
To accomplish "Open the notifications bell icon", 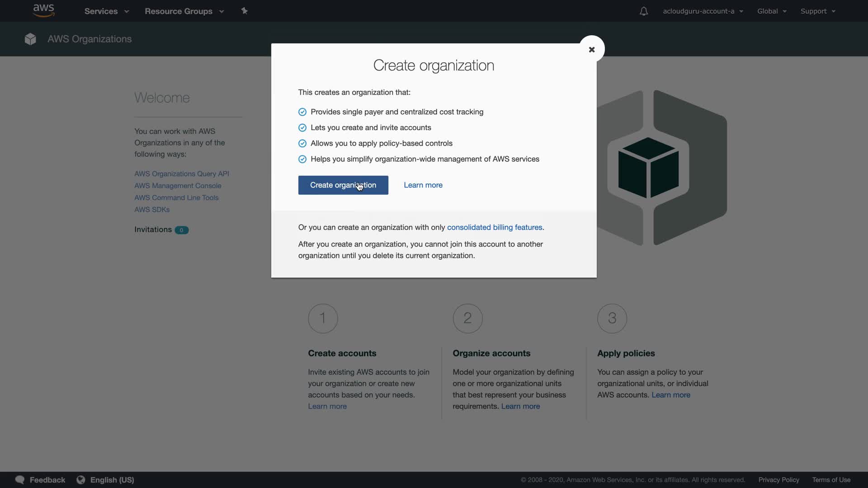I will point(643,11).
